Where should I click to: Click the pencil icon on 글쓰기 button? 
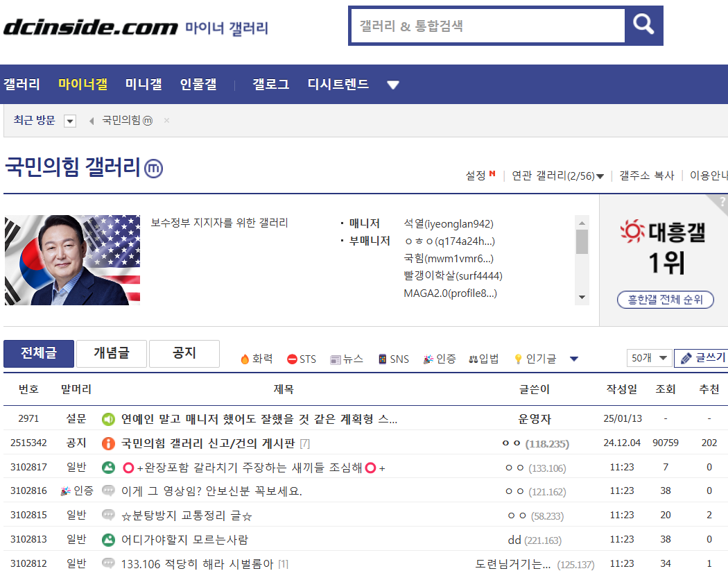click(686, 359)
